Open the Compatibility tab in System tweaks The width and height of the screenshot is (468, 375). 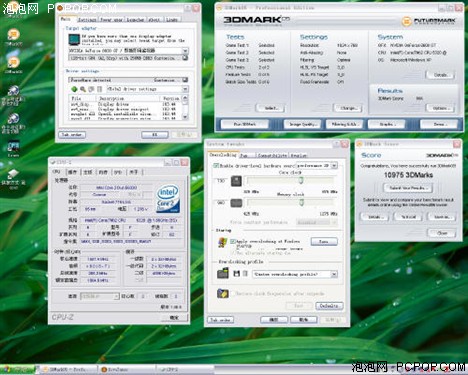[272, 156]
